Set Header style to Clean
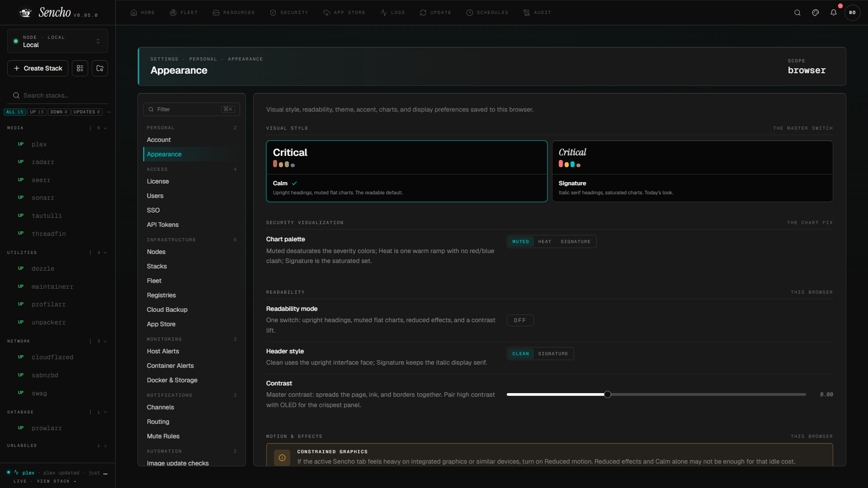The height and width of the screenshot is (488, 868). click(520, 354)
